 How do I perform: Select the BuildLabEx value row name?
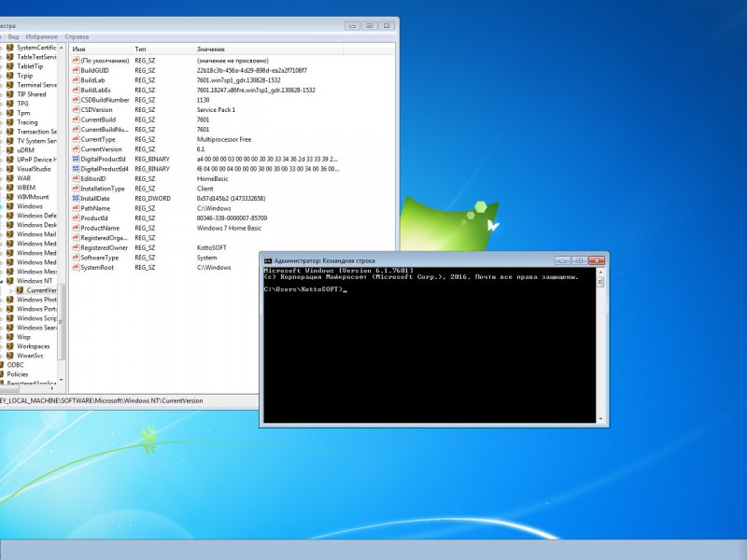click(x=96, y=90)
